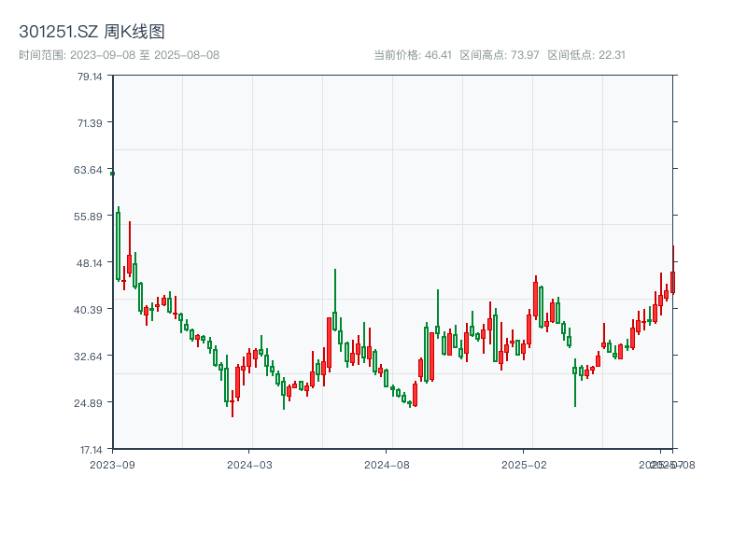Click the 区间高点 73.97 label
The width and height of the screenshot is (747, 560).
click(x=500, y=55)
